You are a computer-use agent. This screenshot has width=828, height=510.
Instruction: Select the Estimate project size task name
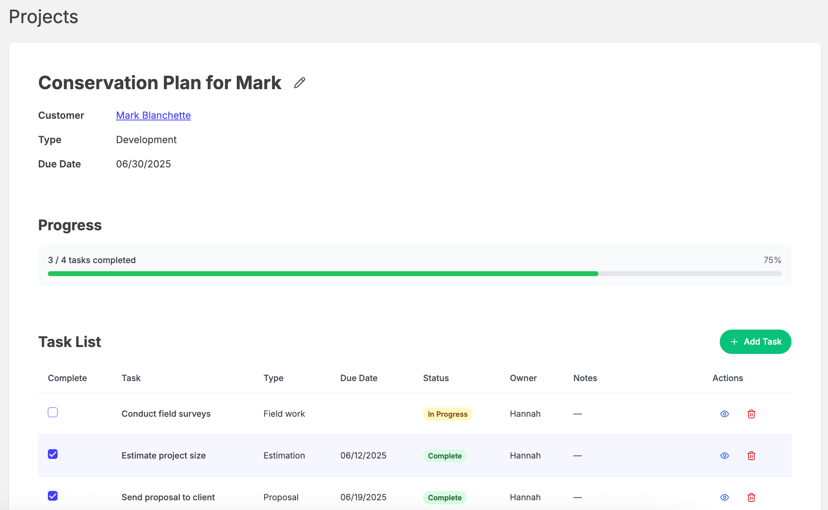coord(164,456)
